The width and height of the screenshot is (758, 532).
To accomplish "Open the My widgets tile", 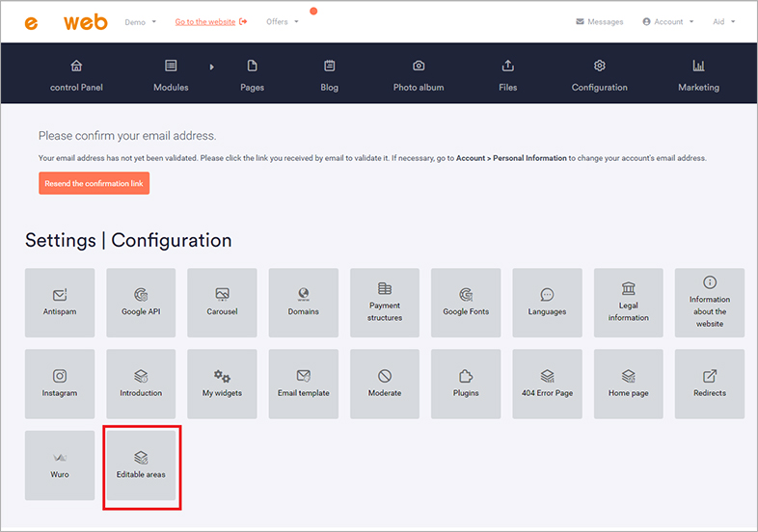I will pyautogui.click(x=222, y=384).
